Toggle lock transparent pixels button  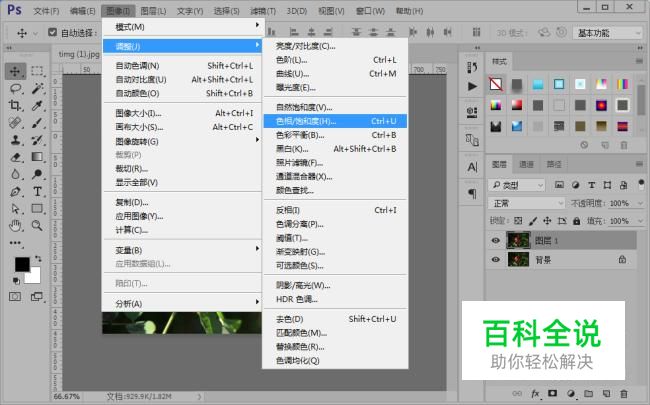[518, 221]
